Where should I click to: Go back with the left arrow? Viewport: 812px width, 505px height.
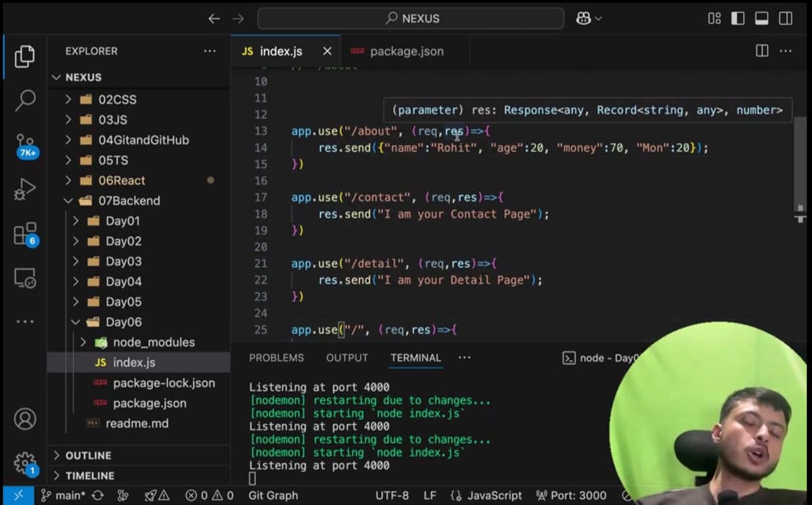pos(214,19)
